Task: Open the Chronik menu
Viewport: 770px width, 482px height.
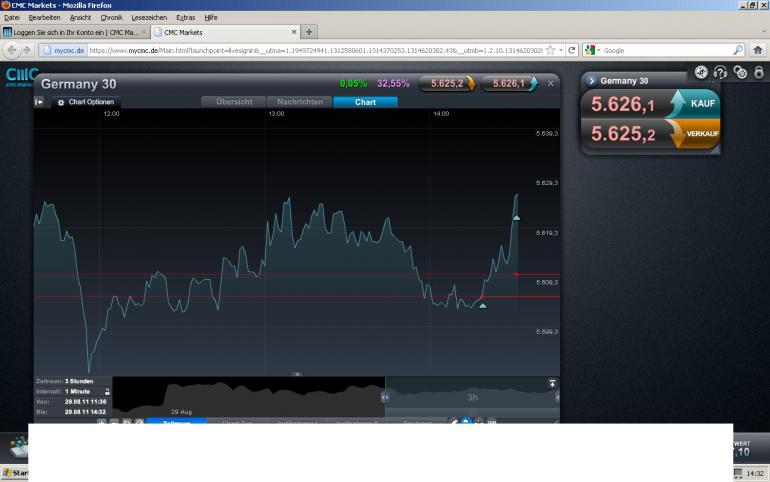Action: click(x=111, y=18)
